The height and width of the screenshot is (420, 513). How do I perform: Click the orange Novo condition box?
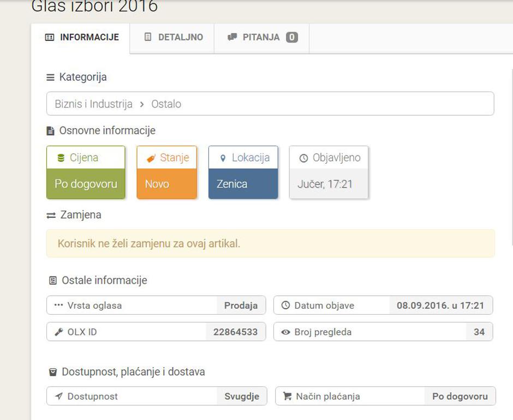[x=166, y=184]
